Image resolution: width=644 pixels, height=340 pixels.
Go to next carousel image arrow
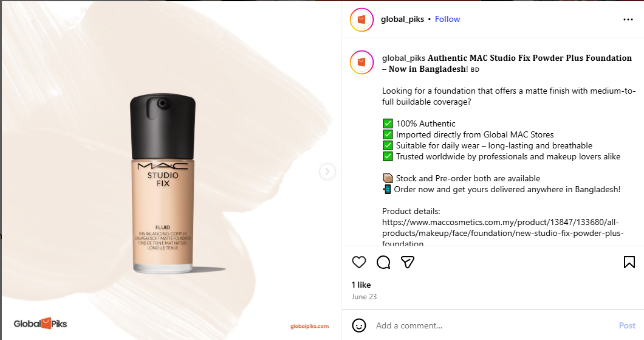327,172
